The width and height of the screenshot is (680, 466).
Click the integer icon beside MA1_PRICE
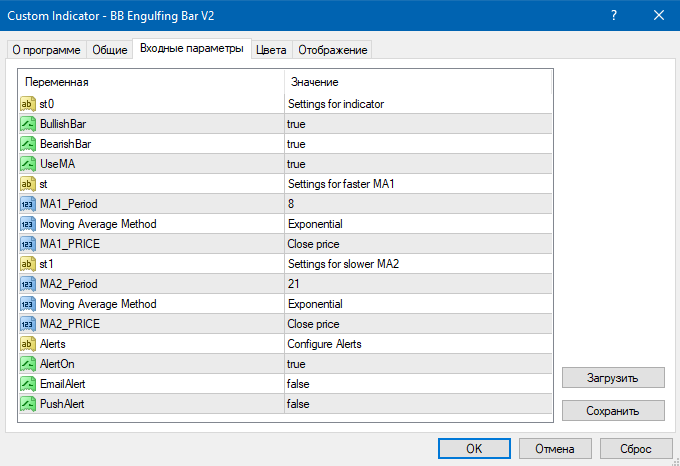coord(28,244)
